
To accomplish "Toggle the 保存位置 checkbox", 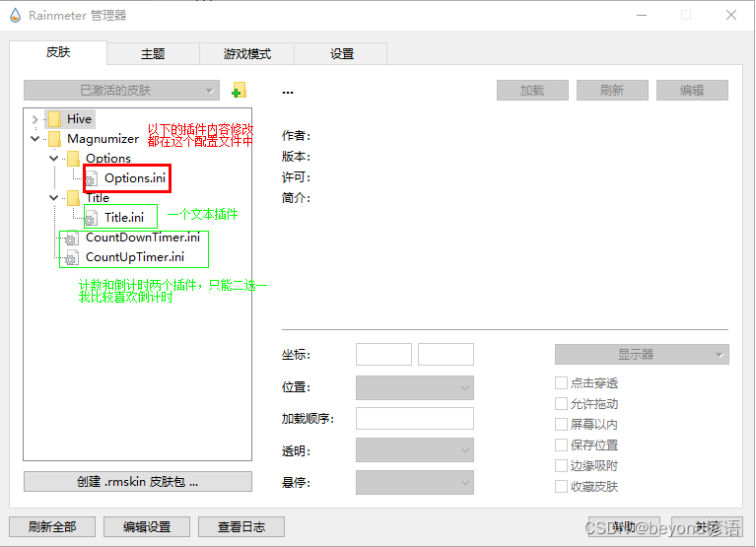I will (x=561, y=445).
